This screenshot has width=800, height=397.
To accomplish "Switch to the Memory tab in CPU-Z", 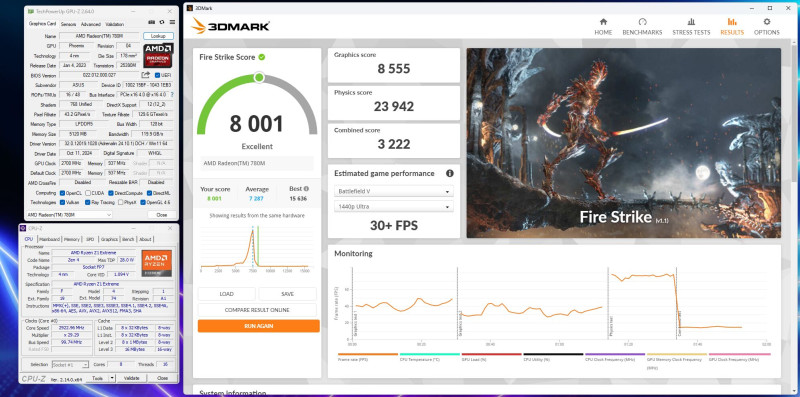I will point(71,239).
